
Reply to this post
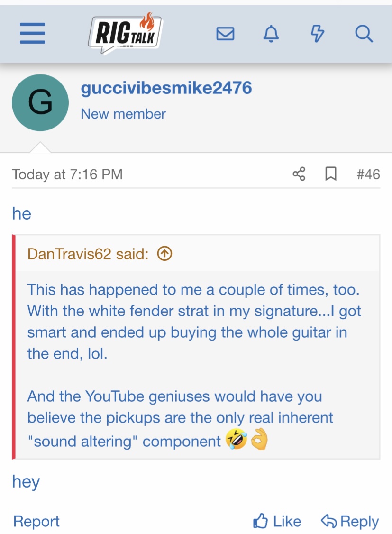click(x=350, y=521)
